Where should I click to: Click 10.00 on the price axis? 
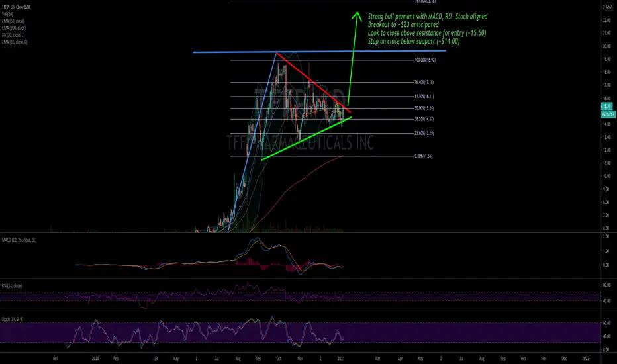(x=606, y=176)
